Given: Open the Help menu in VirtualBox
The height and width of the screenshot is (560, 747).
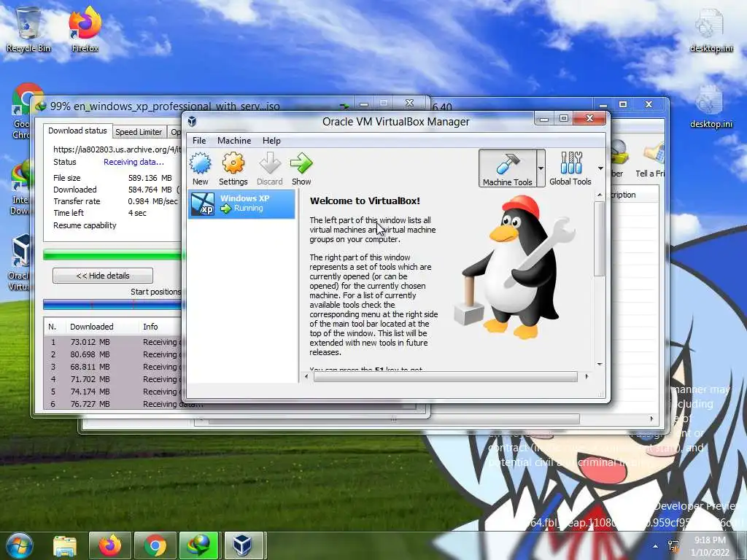Looking at the screenshot, I should [x=271, y=141].
